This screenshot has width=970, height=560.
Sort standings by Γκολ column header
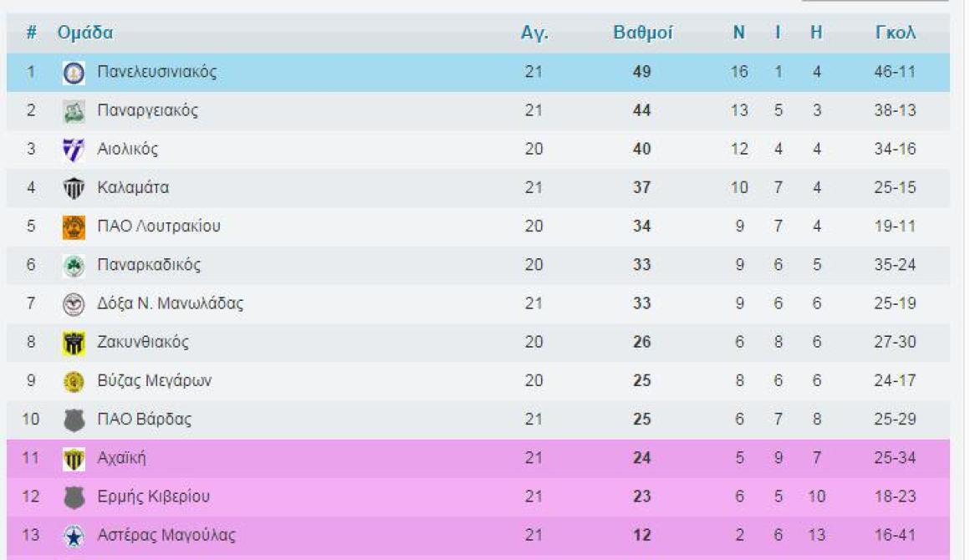coord(895,33)
